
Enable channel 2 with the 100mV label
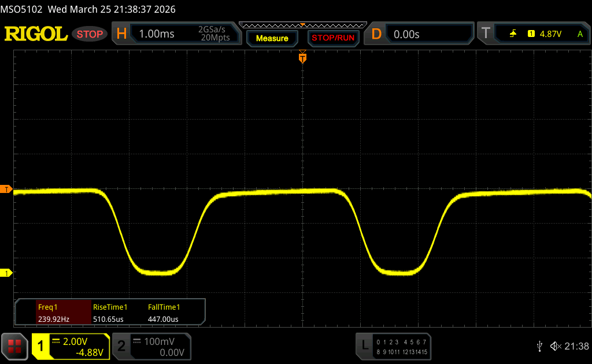tap(150, 346)
